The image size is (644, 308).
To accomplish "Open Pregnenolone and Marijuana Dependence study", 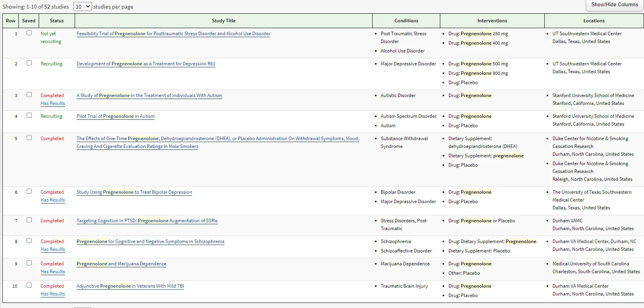I will tap(122, 264).
